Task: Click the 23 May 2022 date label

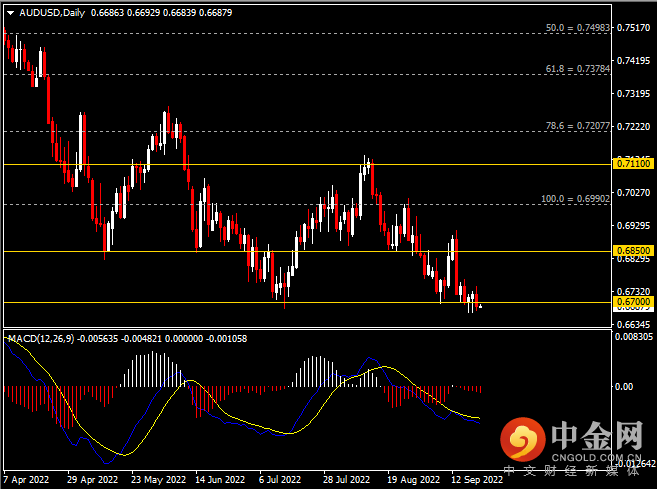Action: pyautogui.click(x=158, y=479)
